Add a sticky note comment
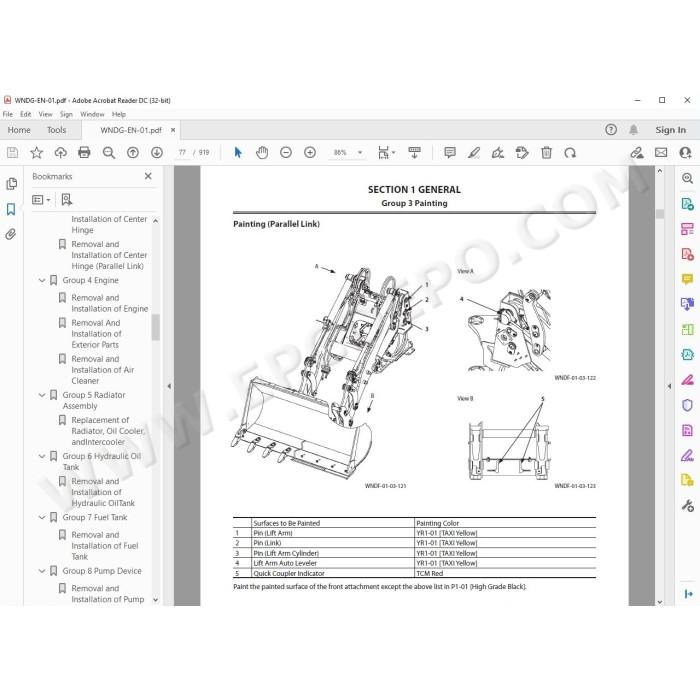This screenshot has width=700, height=700. (x=450, y=153)
